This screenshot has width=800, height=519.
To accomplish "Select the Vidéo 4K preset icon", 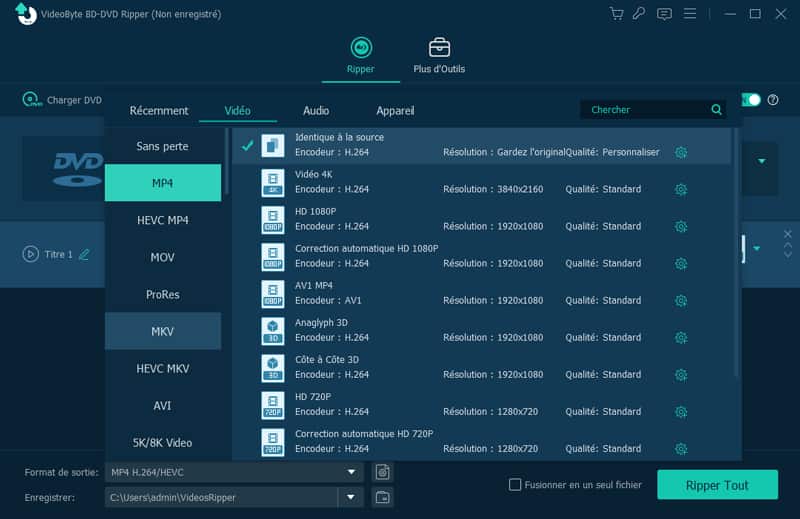I will coord(273,182).
